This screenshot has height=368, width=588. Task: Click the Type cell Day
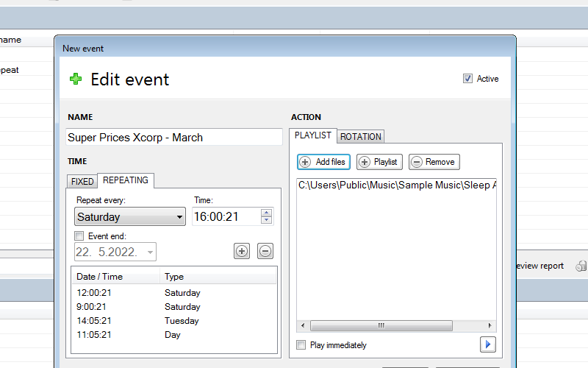pos(173,335)
